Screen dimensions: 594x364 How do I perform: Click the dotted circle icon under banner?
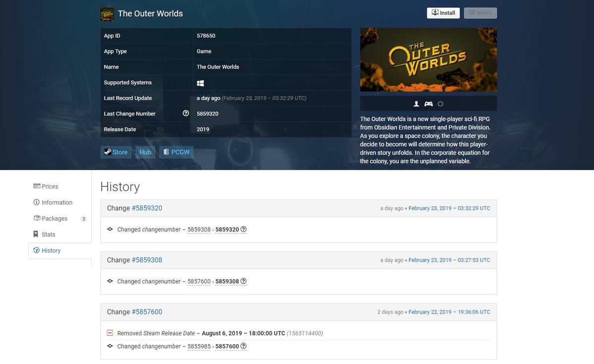[x=441, y=104]
